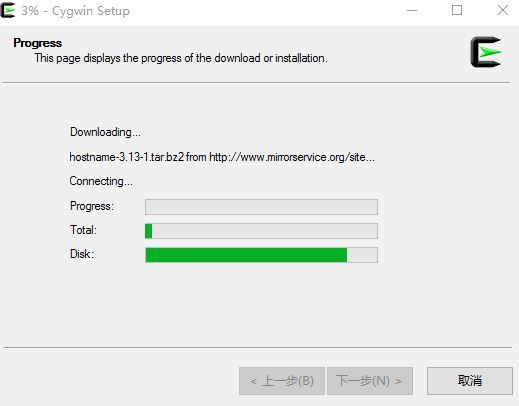
Task: Click the Progress heading text
Action: [x=37, y=43]
